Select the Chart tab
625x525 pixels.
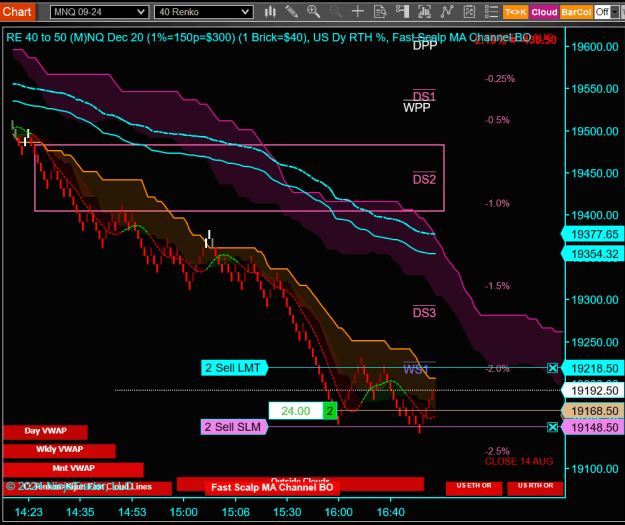[x=17, y=12]
